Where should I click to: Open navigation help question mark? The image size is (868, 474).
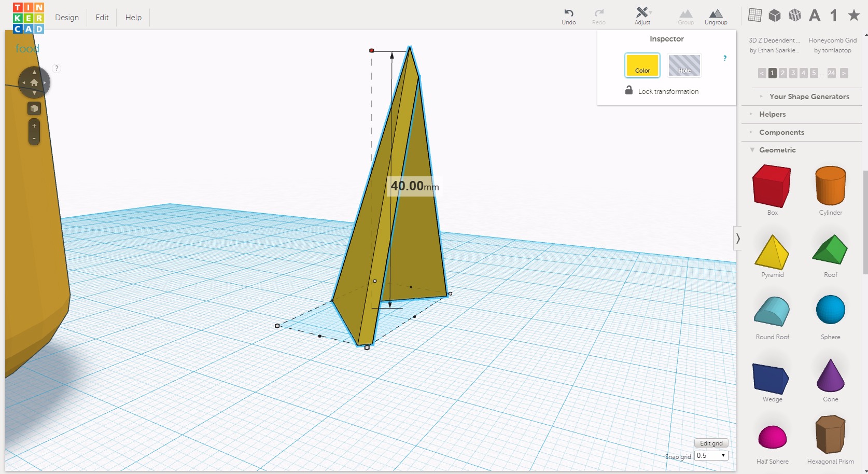coord(57,68)
